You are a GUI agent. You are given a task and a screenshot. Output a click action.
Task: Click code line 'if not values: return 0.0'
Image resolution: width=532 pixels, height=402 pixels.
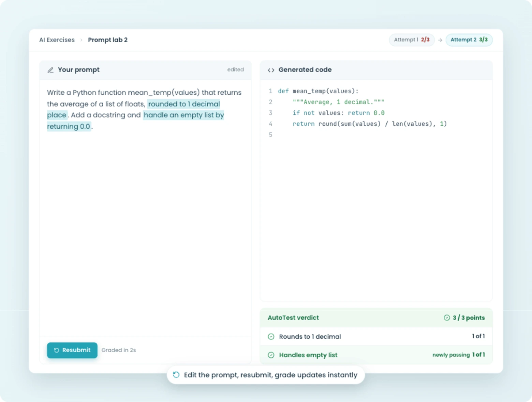pos(338,113)
